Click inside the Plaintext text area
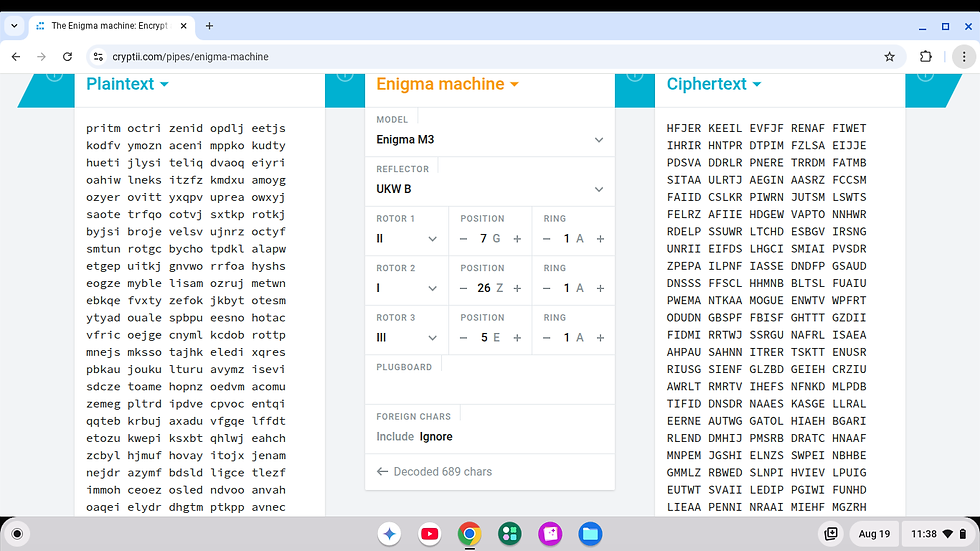The width and height of the screenshot is (980, 551). [x=200, y=312]
